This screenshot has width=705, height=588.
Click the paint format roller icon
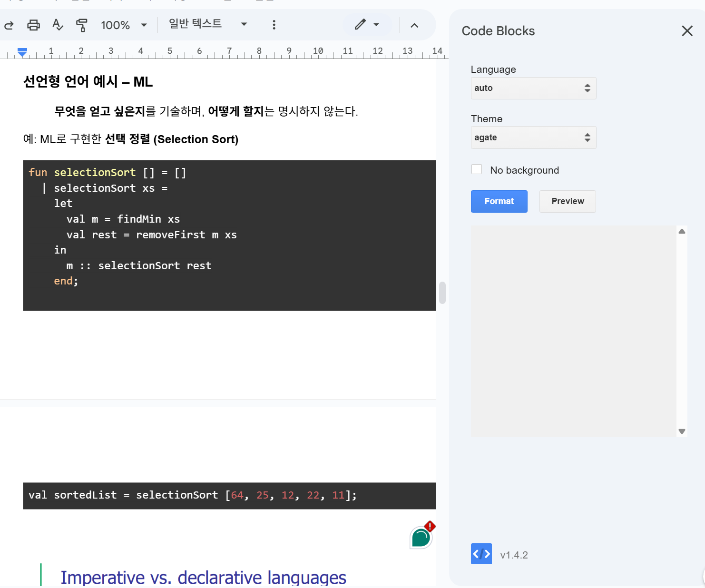click(x=82, y=25)
